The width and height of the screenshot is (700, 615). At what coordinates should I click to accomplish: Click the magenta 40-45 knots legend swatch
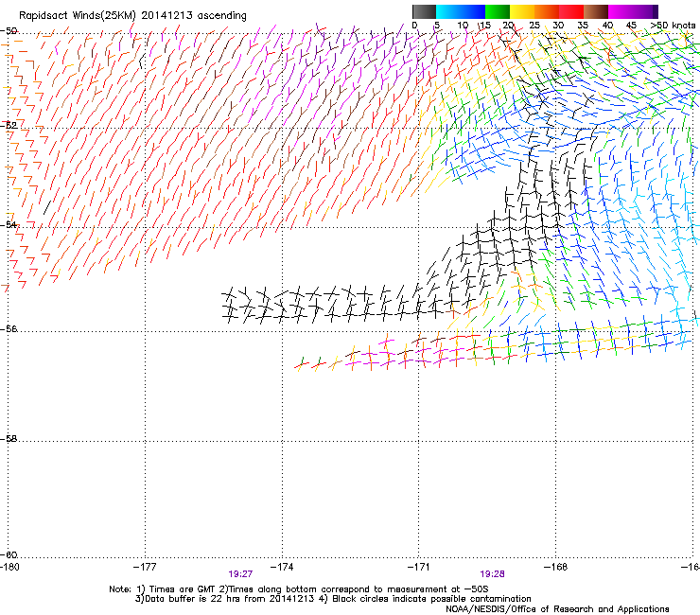tap(621, 11)
